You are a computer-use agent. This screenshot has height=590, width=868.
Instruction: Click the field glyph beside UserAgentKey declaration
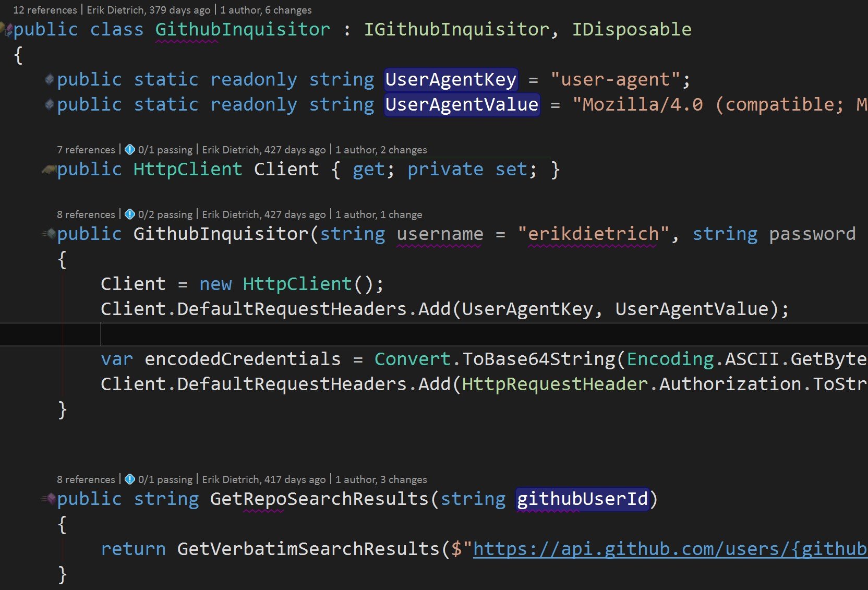[50, 79]
